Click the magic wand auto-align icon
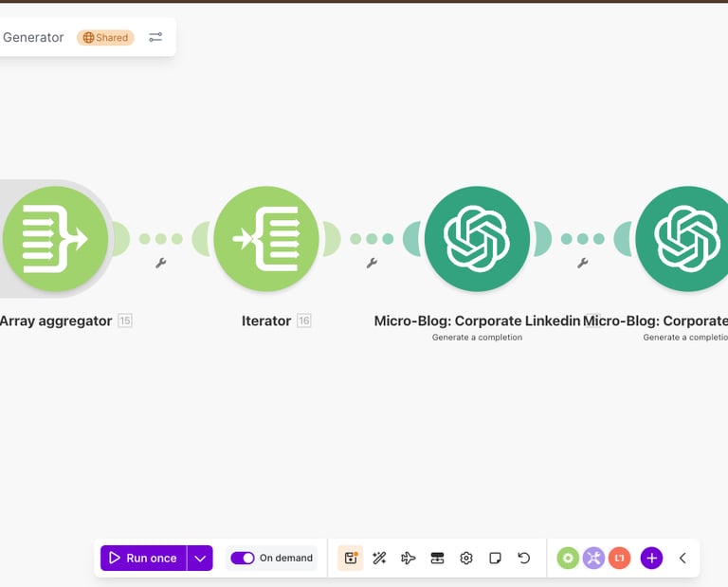 pos(379,558)
